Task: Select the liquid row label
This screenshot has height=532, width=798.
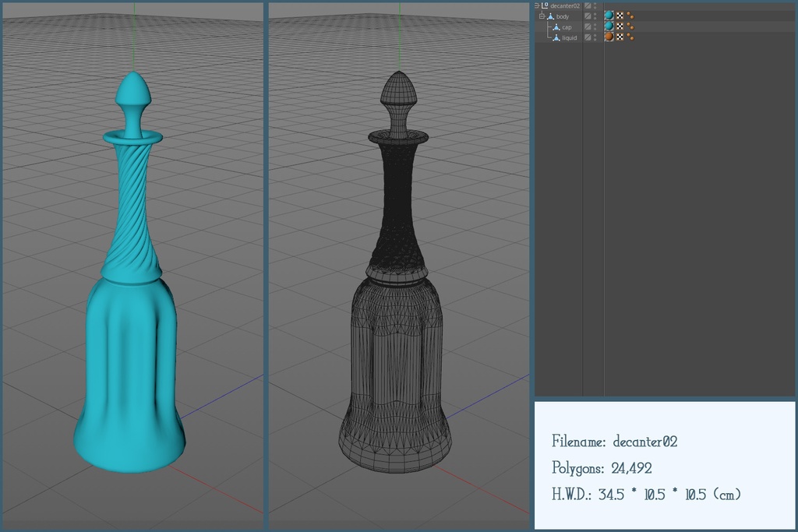Action: [x=570, y=38]
